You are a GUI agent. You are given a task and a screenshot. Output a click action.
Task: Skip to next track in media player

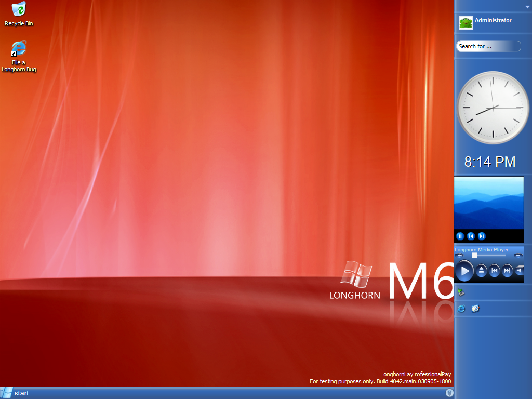point(507,271)
